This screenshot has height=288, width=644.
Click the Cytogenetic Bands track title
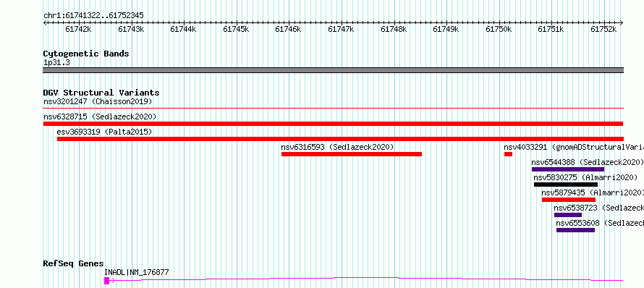pos(86,54)
